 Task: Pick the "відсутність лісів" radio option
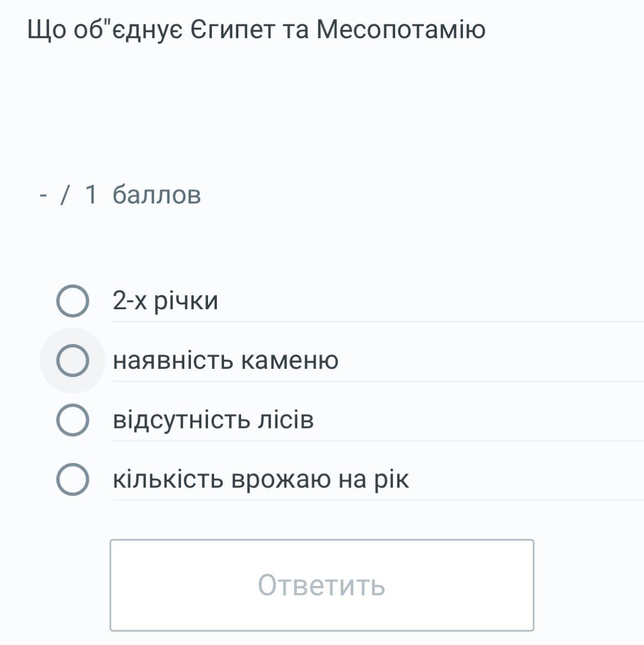72,420
